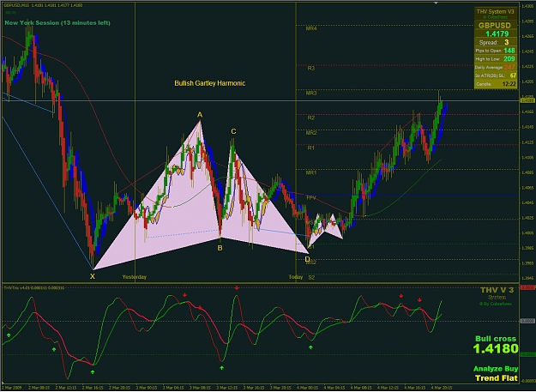This screenshot has height=392, width=536.
Task: Click the 'Daily Average 247' row
Action: point(496,67)
